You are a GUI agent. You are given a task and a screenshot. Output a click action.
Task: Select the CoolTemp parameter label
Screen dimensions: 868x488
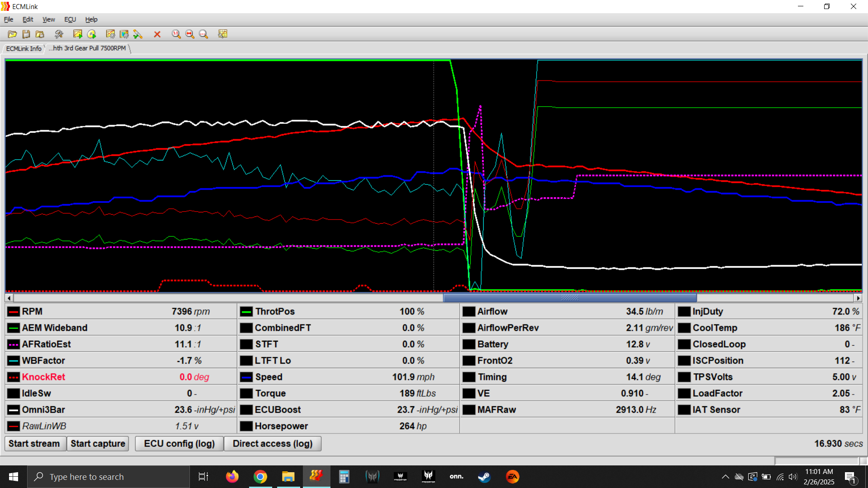click(715, 328)
